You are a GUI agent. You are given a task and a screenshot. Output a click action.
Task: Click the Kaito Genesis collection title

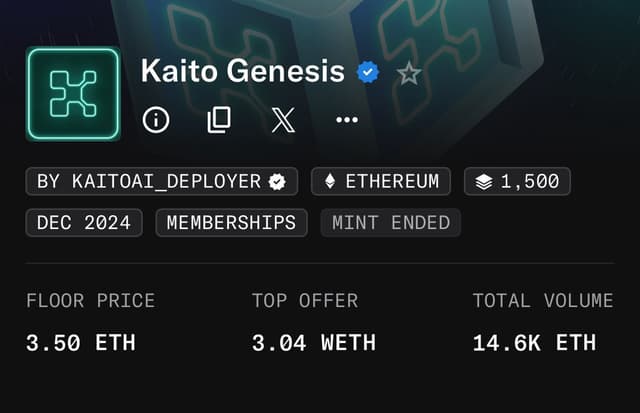click(x=243, y=71)
